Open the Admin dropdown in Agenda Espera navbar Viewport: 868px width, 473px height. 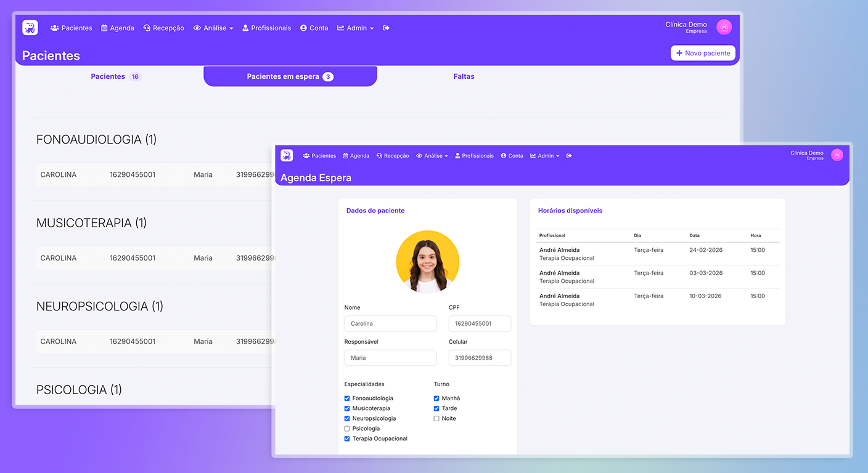[x=545, y=156]
